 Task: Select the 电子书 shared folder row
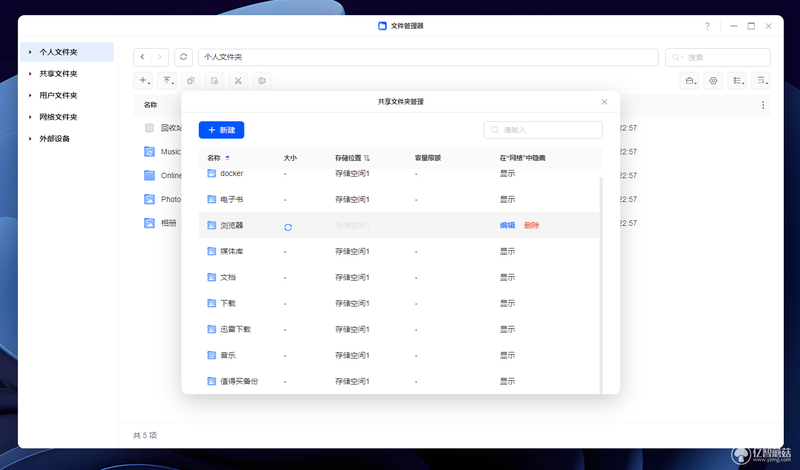click(x=398, y=200)
